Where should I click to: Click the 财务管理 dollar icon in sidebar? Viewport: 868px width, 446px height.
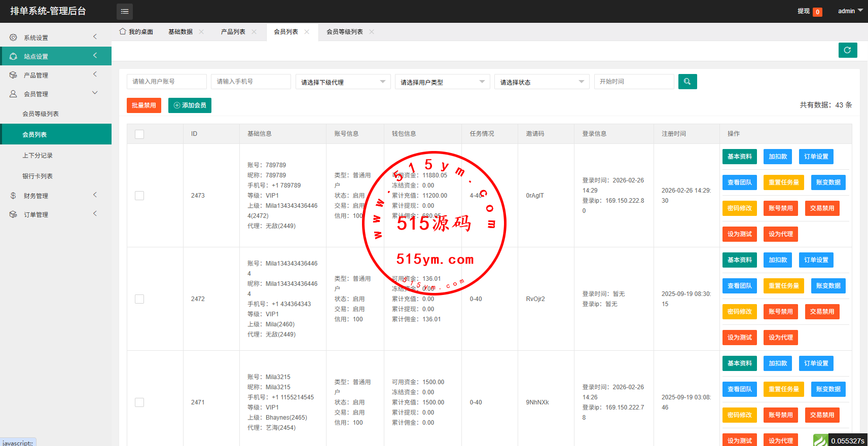pos(13,196)
